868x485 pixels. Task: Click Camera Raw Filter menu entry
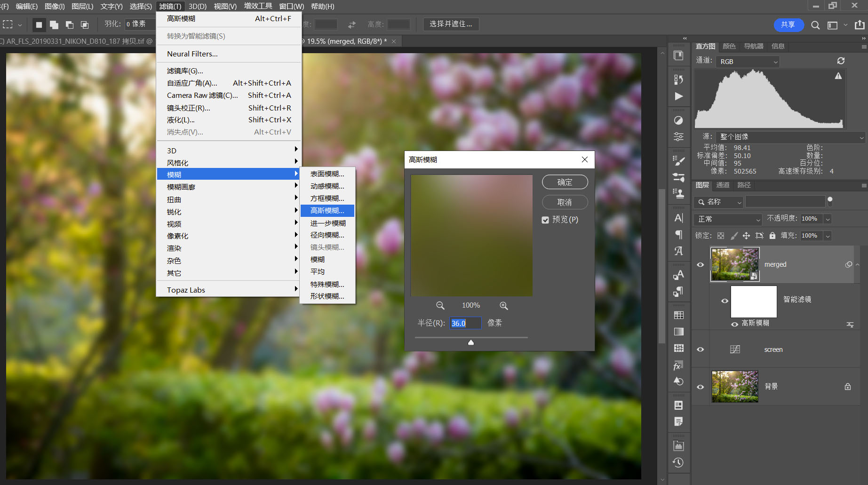tap(230, 95)
